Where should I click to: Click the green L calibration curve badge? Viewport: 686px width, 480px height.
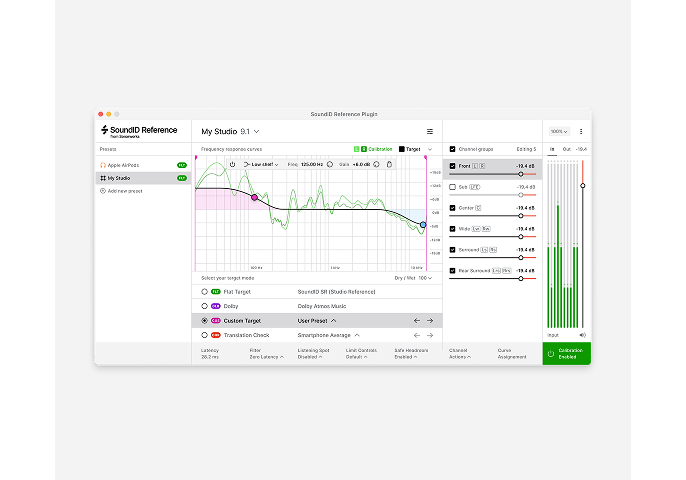pyautogui.click(x=357, y=149)
